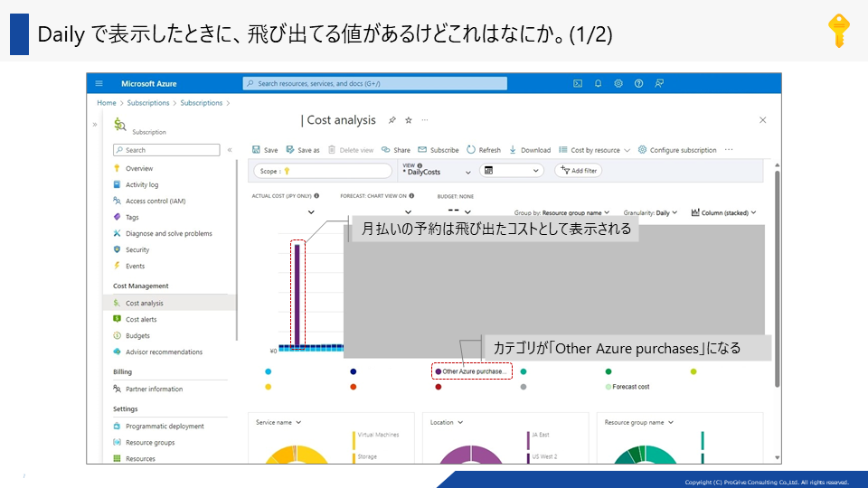Open Access control (IAM)
The image size is (868, 488).
(x=155, y=201)
